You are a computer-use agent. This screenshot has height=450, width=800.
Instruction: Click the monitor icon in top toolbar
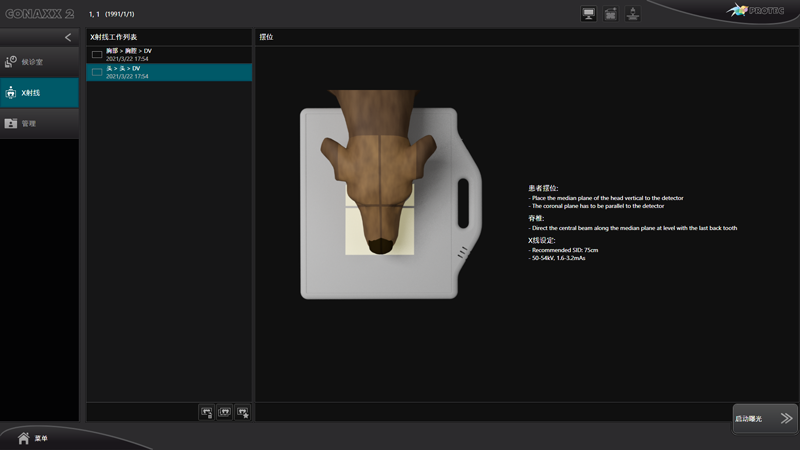(x=588, y=14)
